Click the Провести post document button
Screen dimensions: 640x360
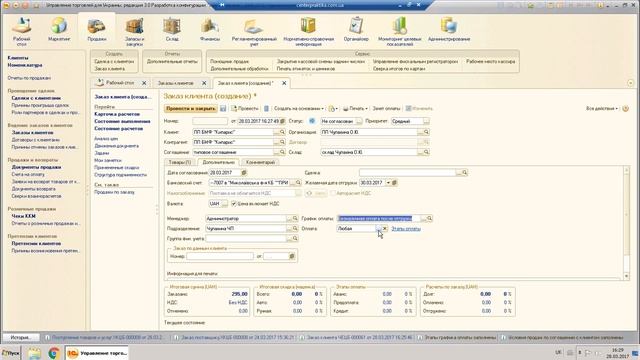click(245, 109)
